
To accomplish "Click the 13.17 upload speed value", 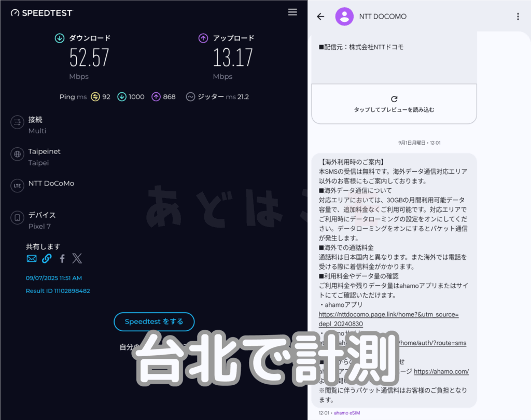I will (x=233, y=58).
